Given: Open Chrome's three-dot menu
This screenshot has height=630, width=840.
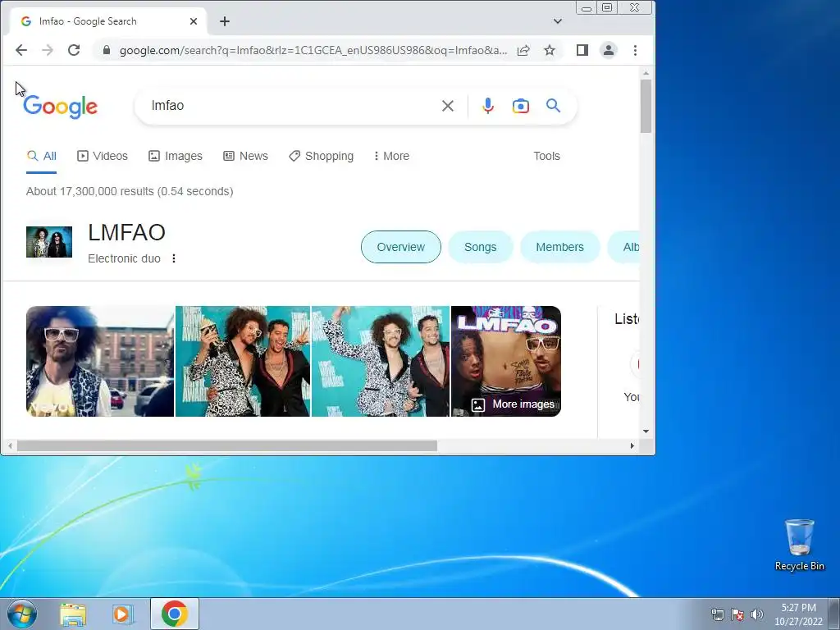Looking at the screenshot, I should click(636, 50).
